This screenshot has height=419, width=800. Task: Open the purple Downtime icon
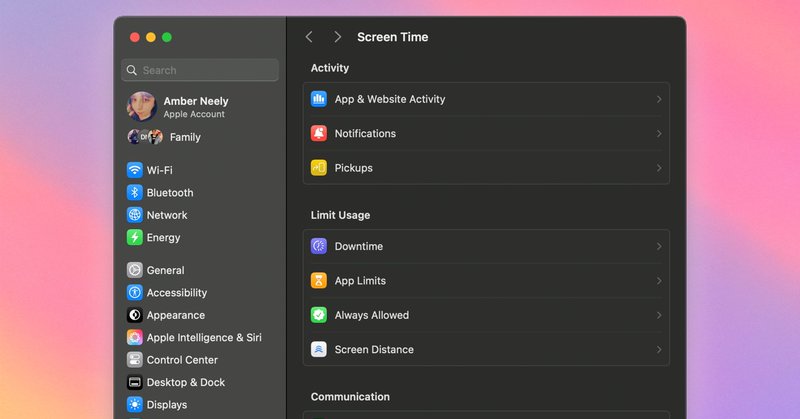[x=319, y=246]
